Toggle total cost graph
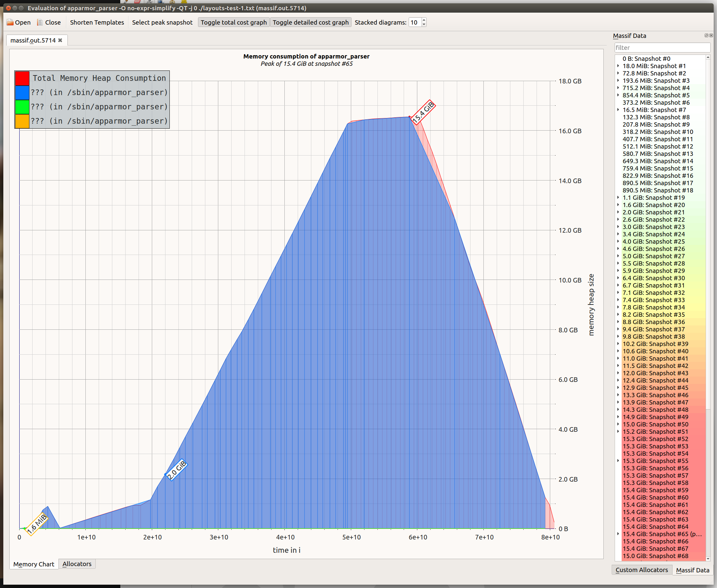This screenshot has height=588, width=717. click(x=234, y=22)
